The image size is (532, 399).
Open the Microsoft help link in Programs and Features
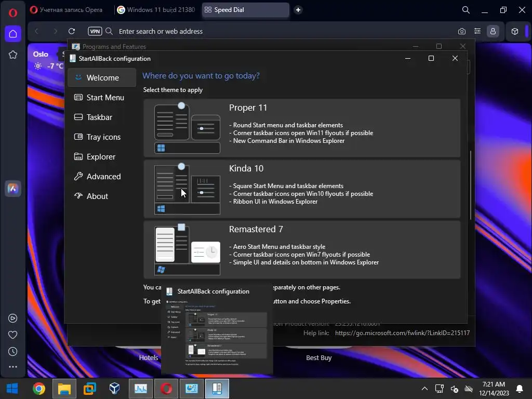coord(403,333)
